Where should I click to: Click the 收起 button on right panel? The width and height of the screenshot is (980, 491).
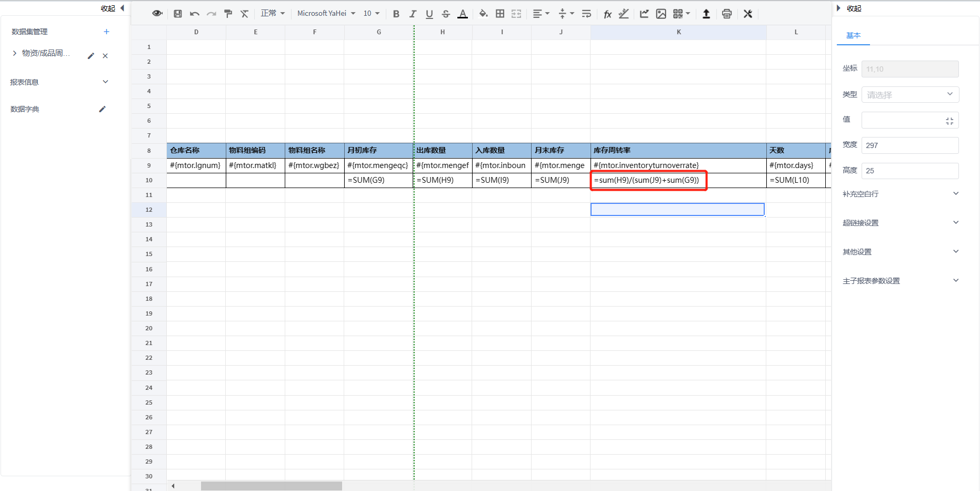[x=849, y=8]
